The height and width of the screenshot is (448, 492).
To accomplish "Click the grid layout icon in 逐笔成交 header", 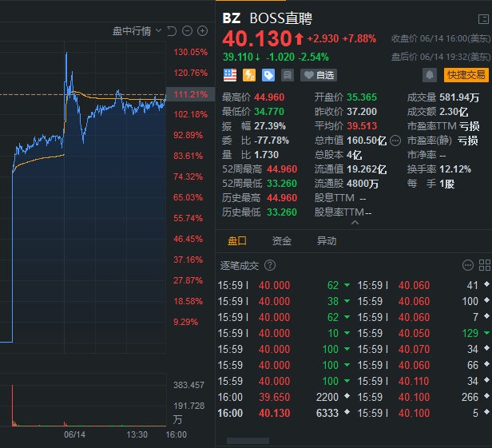I will pyautogui.click(x=485, y=265).
